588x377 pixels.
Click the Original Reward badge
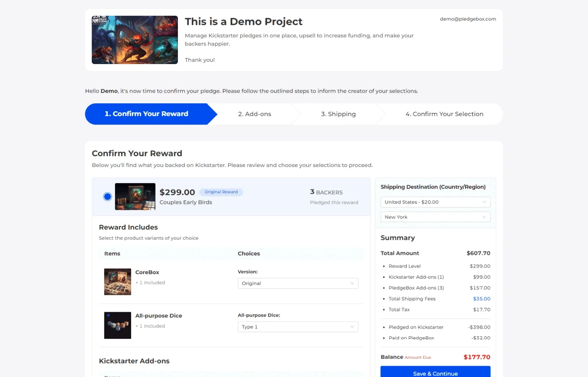221,192
